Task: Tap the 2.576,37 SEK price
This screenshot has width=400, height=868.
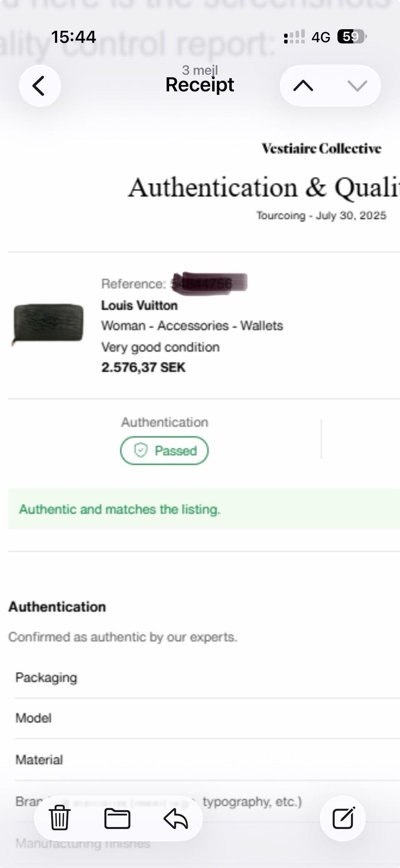Action: [x=143, y=367]
